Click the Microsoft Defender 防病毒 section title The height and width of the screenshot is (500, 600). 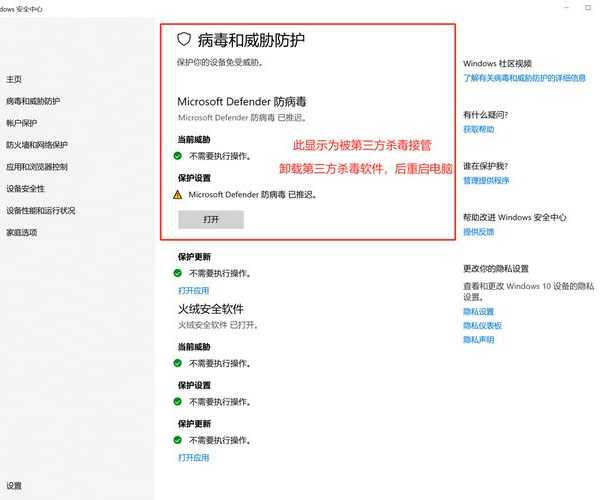coord(242,102)
